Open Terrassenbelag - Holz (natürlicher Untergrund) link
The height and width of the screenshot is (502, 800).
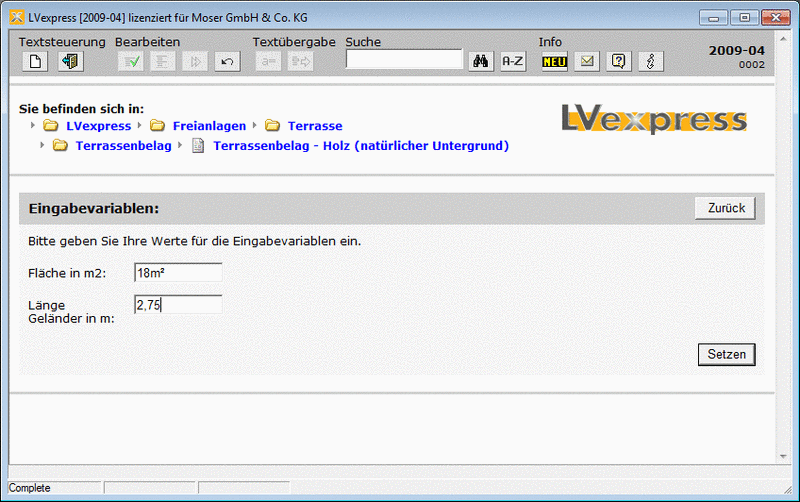coord(361,146)
